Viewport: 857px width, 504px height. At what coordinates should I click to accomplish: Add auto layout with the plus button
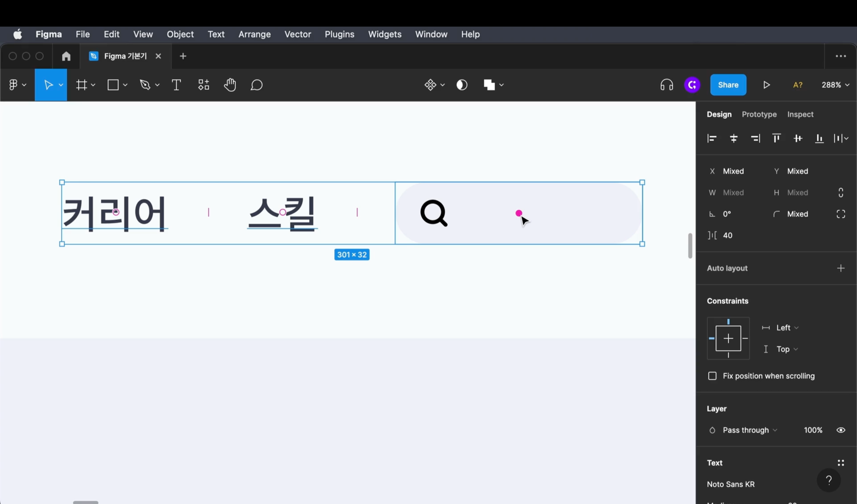(x=841, y=268)
